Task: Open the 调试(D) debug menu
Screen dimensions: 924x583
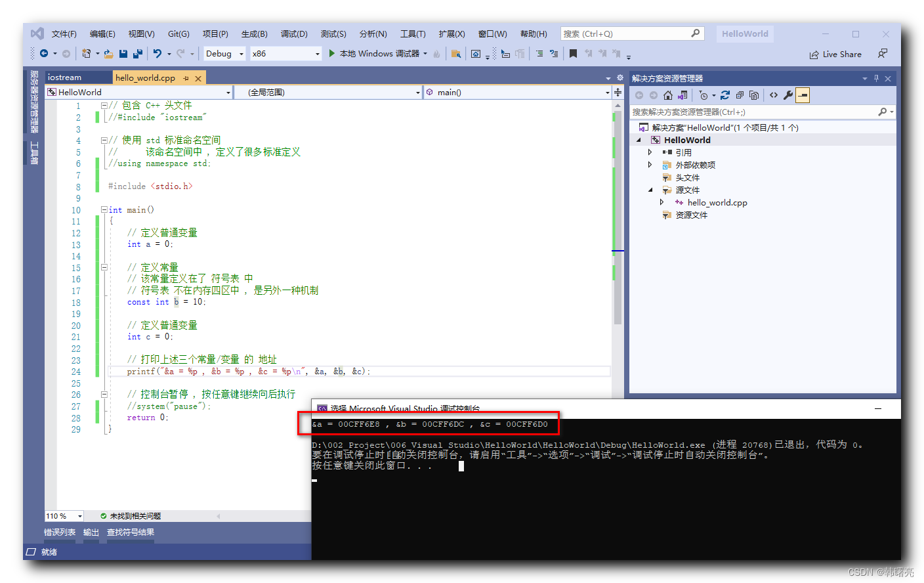Action: [x=294, y=34]
